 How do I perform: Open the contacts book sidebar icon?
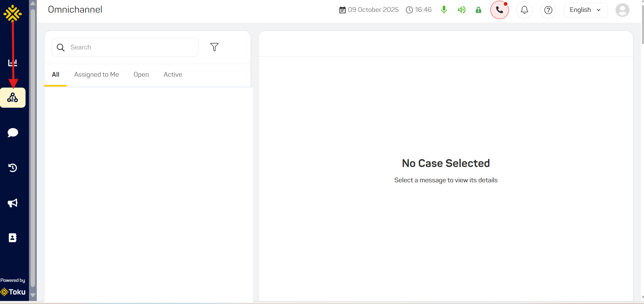coord(13,238)
